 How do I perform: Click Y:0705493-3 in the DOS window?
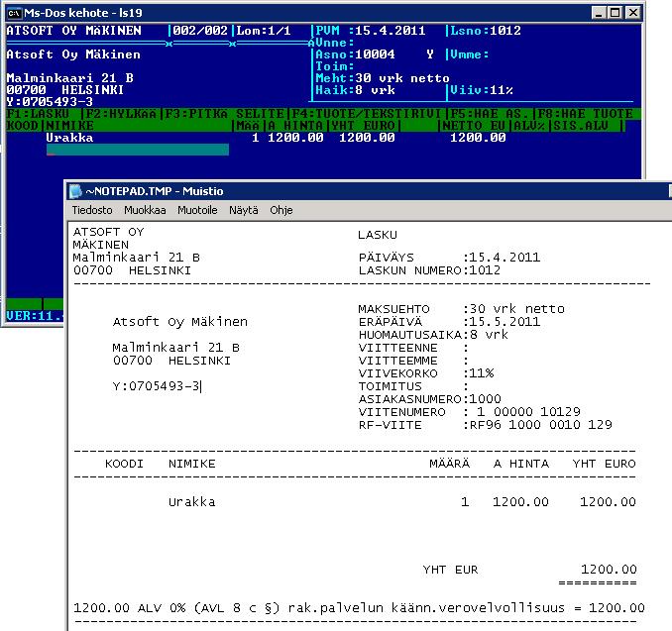[x=50, y=101]
